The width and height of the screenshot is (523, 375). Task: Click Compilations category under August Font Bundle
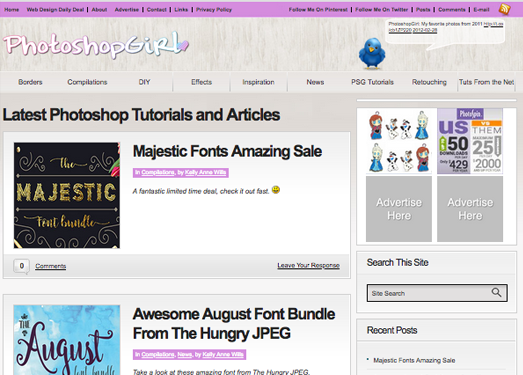point(158,354)
